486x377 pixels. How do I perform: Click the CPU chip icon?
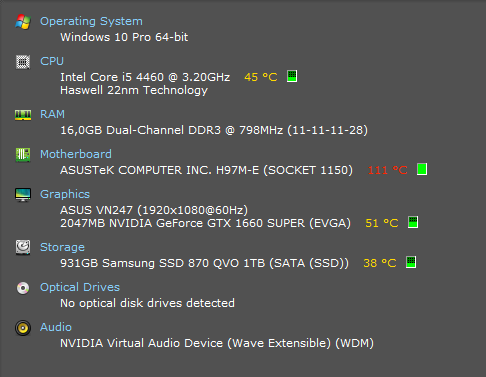click(23, 62)
